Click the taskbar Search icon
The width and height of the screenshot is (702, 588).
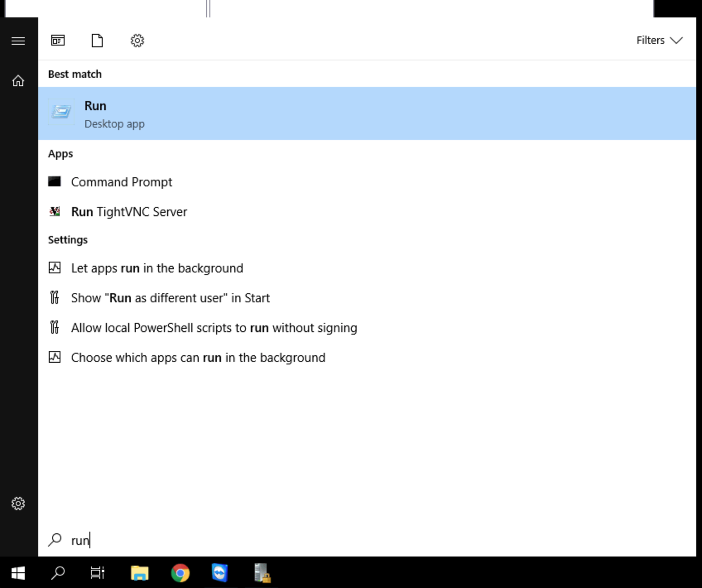point(58,573)
